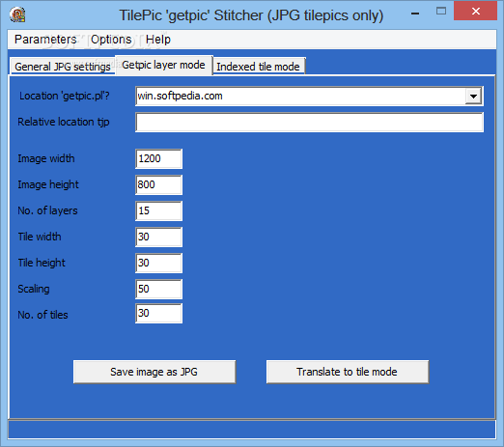The image size is (504, 447).
Task: Click Translate to tile mode button
Action: click(x=348, y=372)
